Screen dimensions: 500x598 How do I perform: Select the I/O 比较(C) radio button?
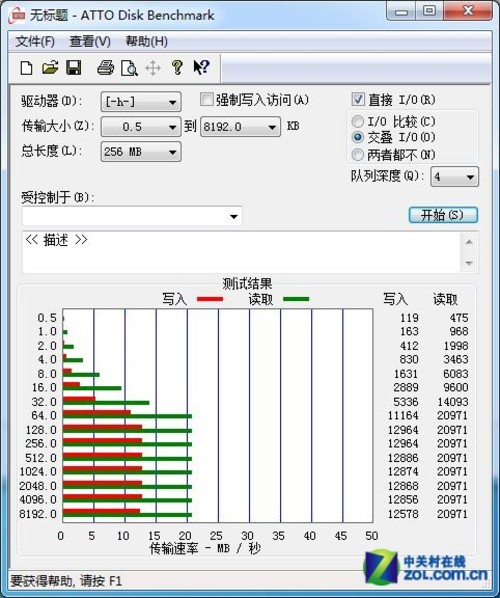[357, 122]
